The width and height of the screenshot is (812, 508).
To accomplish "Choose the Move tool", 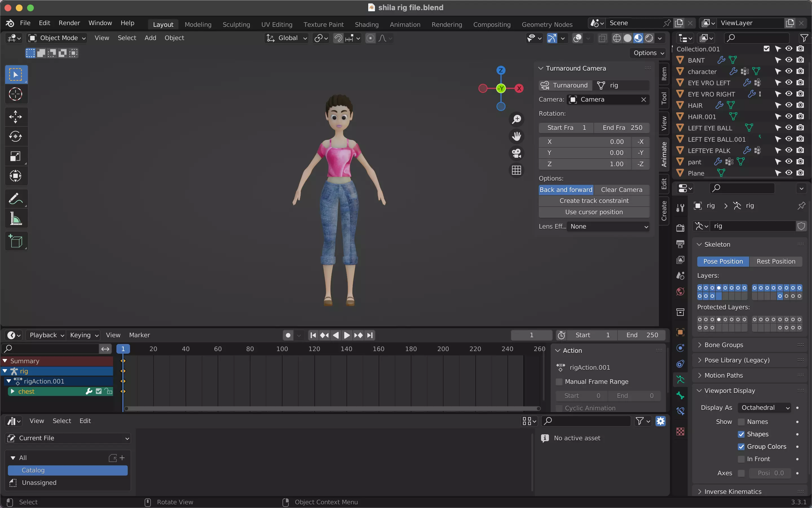I will 16,117.
